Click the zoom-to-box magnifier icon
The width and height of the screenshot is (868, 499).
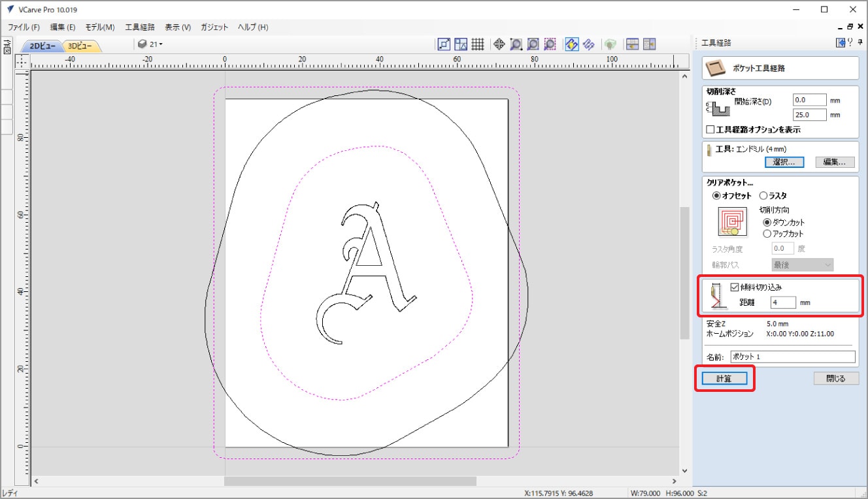pos(516,44)
